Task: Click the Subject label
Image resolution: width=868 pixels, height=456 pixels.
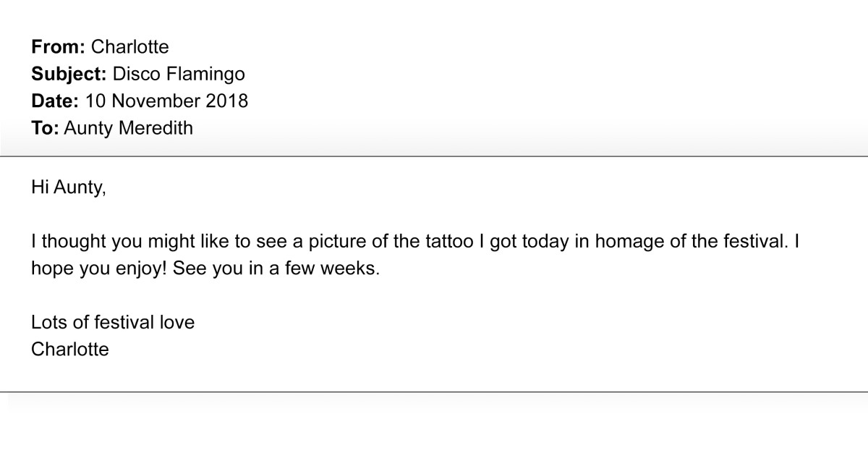Action: tap(69, 74)
